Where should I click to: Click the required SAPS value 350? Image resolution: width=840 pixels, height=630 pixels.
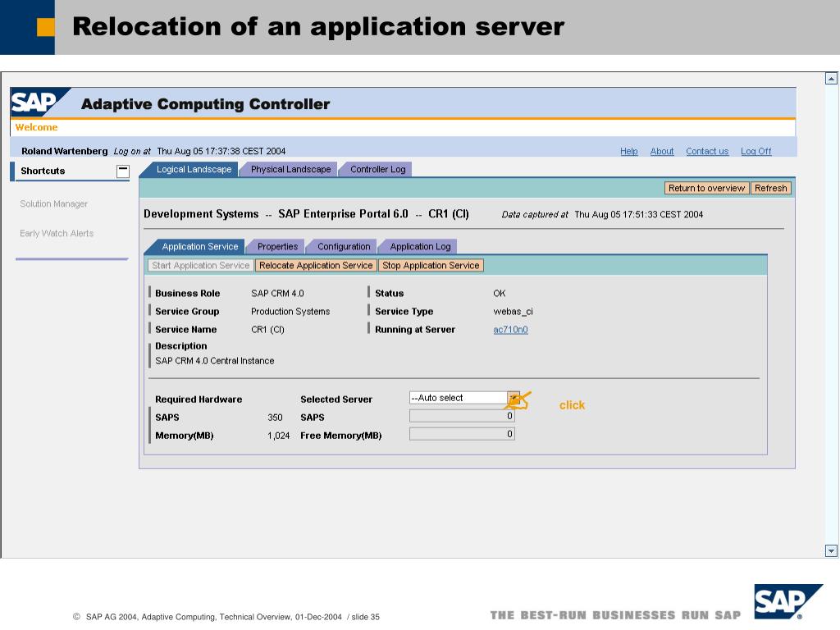point(275,418)
